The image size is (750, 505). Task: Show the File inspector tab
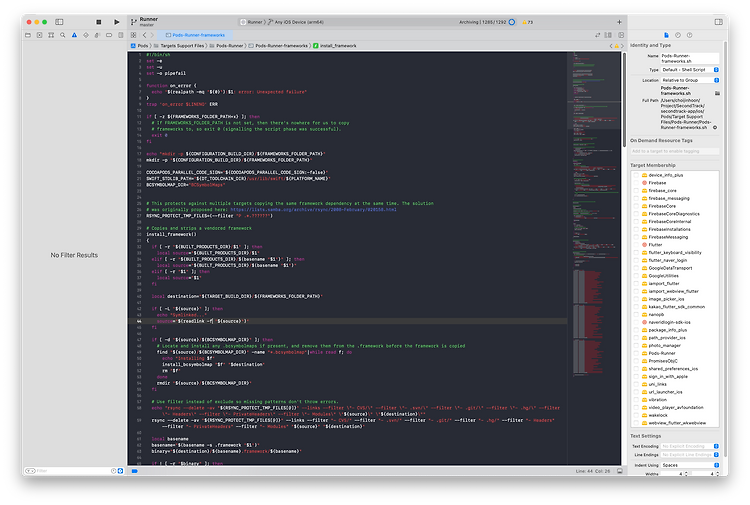pos(666,35)
